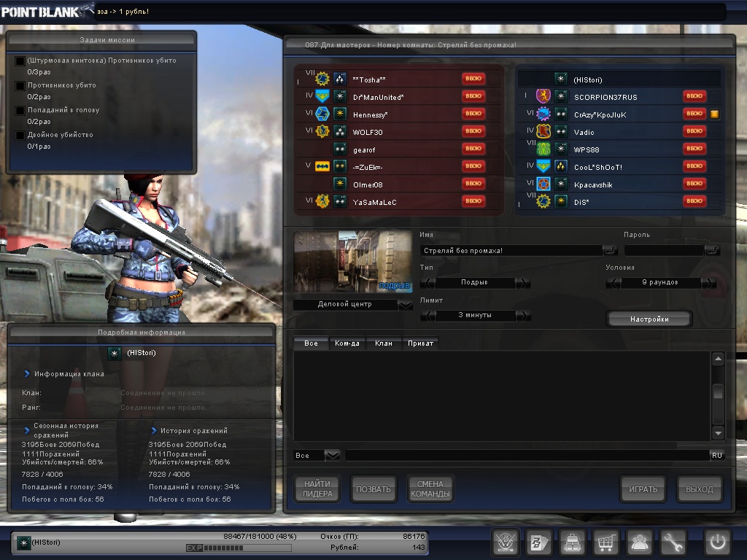This screenshot has height=560, width=747.
Task: Click the rank icon next to **Tosha**
Action: coord(340,79)
